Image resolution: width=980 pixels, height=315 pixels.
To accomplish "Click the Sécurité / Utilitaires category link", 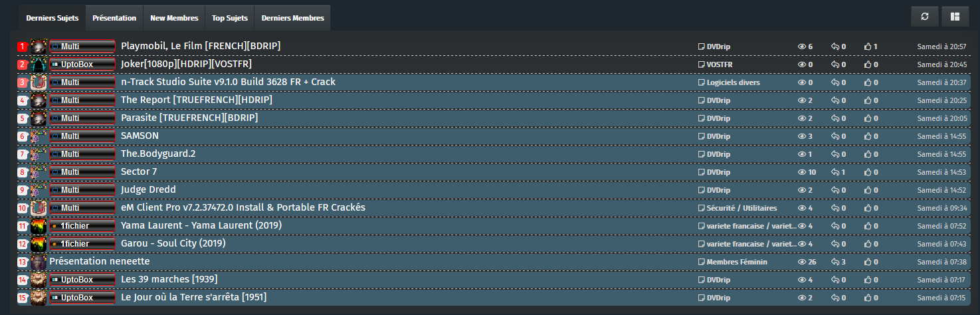I will coord(741,208).
